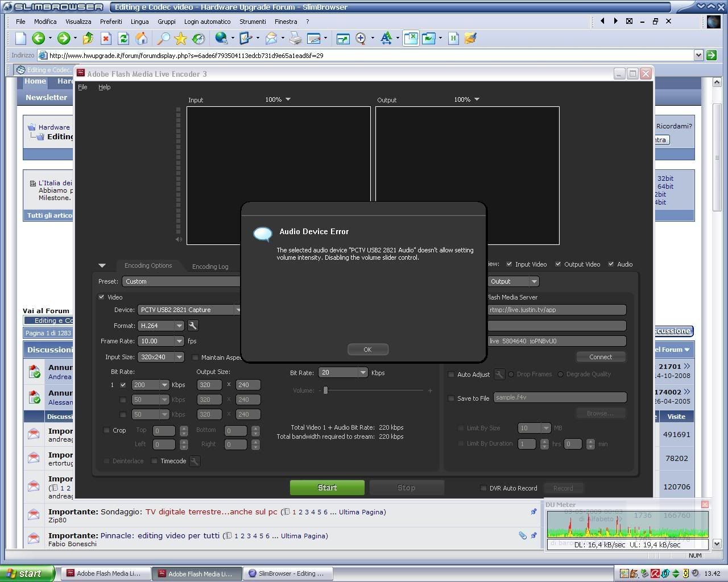Open the Device dropdown PCTV USB2 2821 Capture
The width and height of the screenshot is (728, 582).
pos(189,310)
